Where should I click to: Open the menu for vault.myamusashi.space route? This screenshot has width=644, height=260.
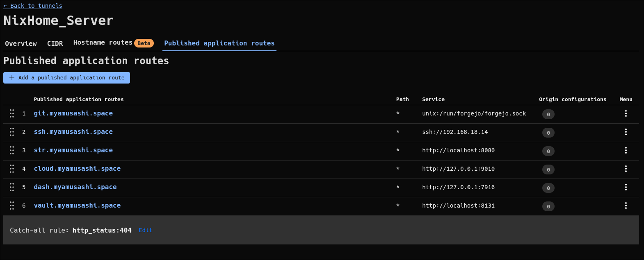coord(626,206)
